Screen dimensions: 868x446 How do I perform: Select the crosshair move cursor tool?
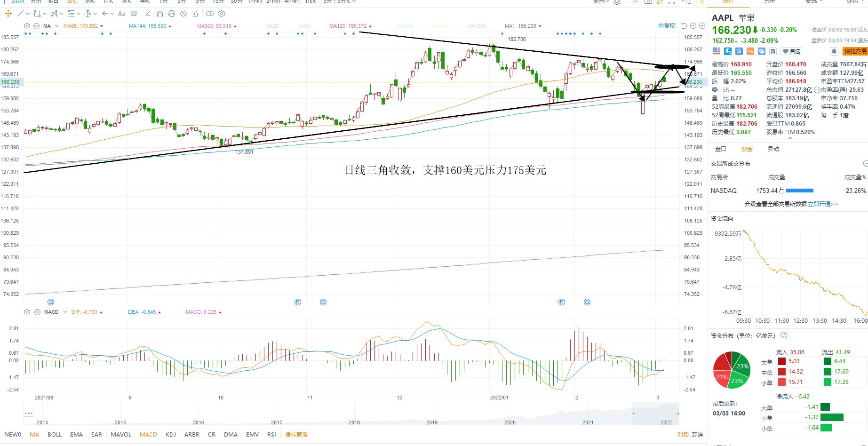[x=8, y=14]
